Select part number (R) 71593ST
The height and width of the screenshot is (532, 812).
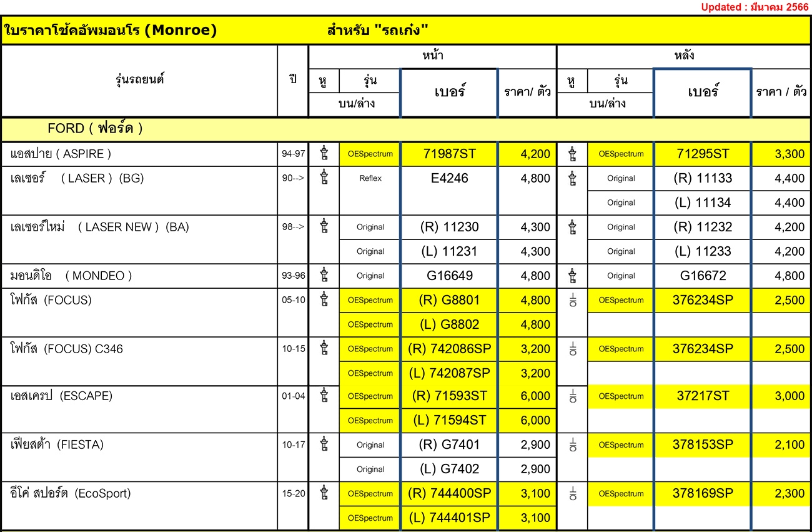click(449, 396)
